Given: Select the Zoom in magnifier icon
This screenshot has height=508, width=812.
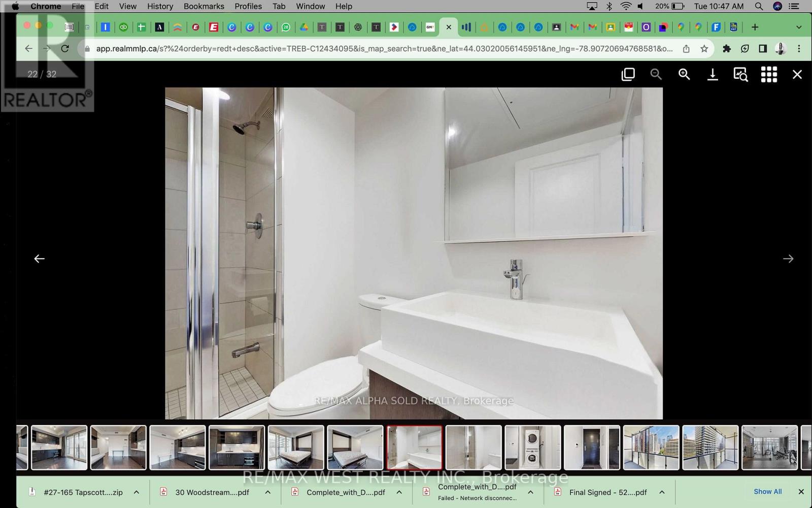Looking at the screenshot, I should click(684, 74).
